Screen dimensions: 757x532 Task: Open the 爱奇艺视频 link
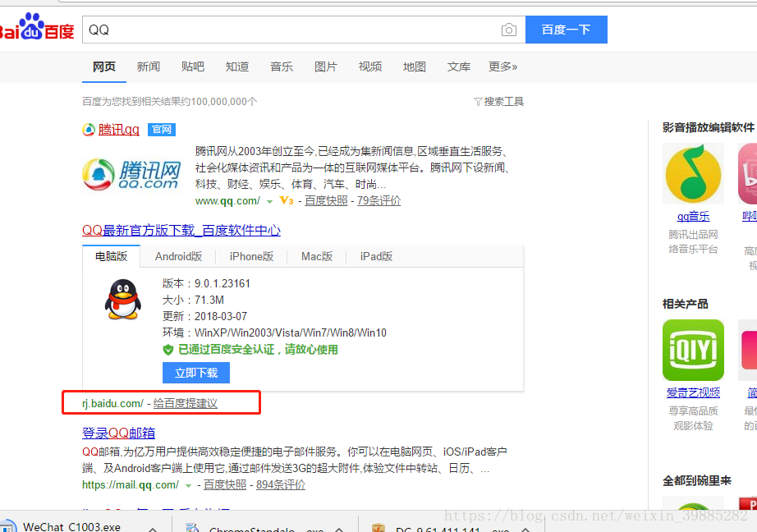click(693, 392)
